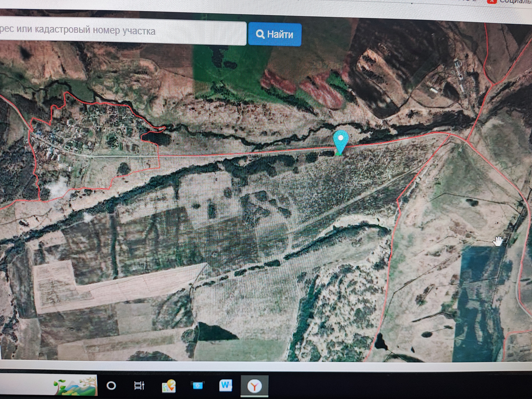
Task: Click the Task View taskbar icon
Action: [x=139, y=385]
